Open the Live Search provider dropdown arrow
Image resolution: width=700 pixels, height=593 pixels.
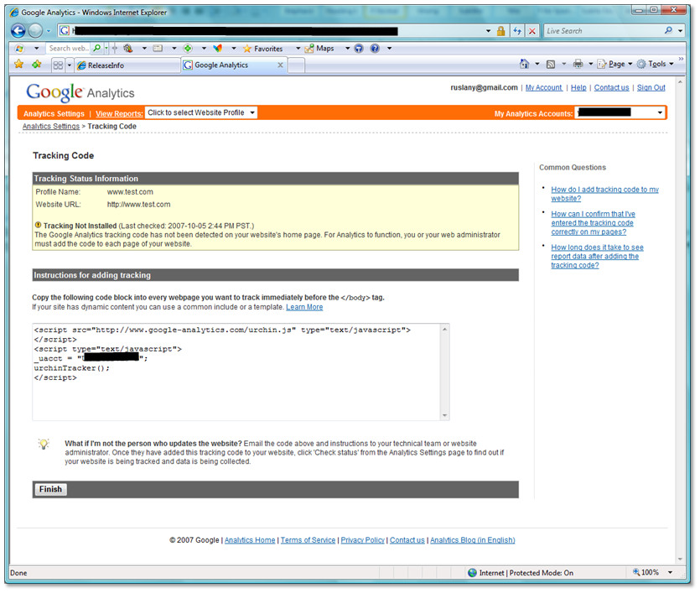680,31
